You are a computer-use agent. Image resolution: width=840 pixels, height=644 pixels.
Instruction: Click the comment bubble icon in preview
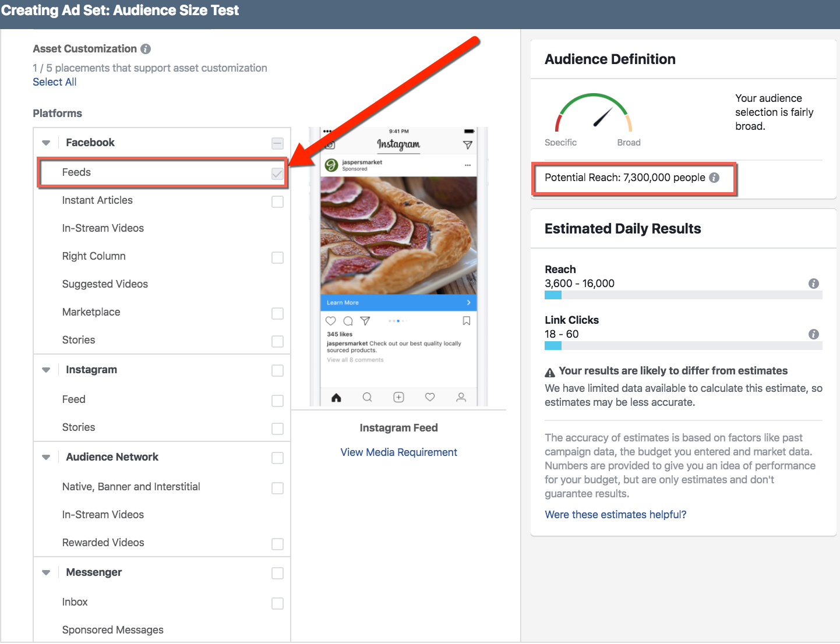(348, 321)
